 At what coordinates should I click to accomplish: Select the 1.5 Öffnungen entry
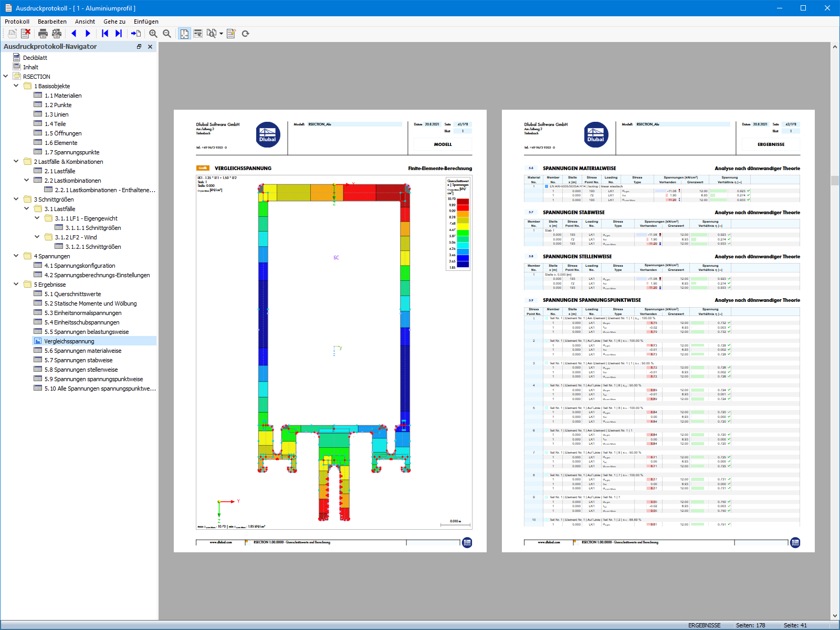coord(63,133)
